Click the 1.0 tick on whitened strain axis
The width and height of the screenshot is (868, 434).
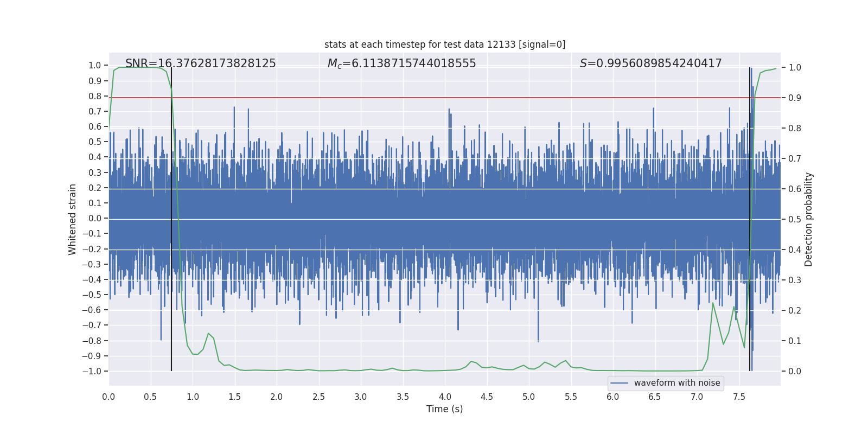point(94,65)
